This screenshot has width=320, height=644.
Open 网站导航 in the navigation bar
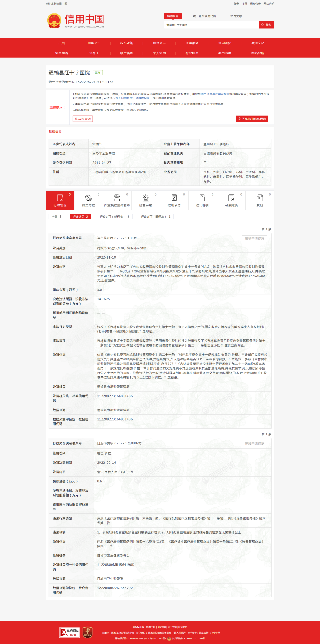tap(258, 53)
